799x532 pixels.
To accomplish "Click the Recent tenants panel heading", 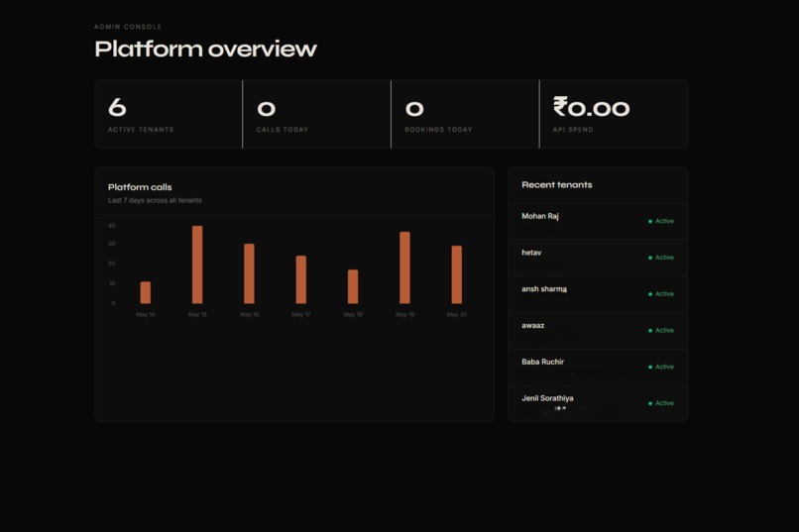I will point(557,185).
